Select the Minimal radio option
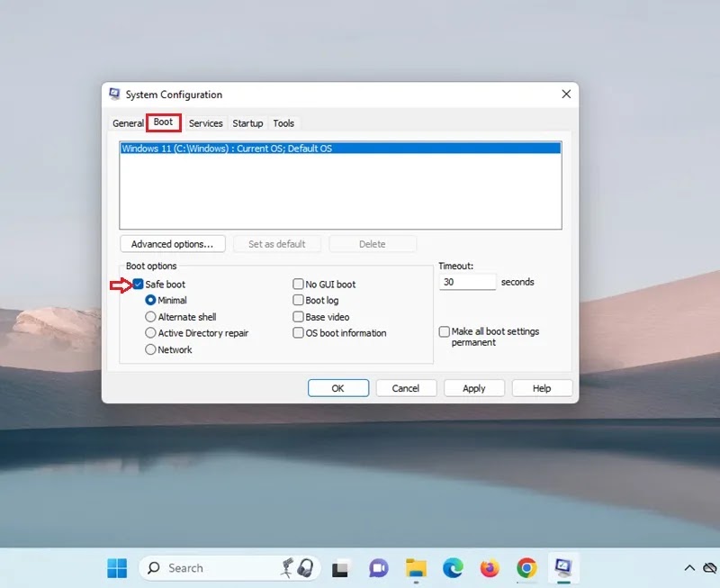 [x=150, y=300]
